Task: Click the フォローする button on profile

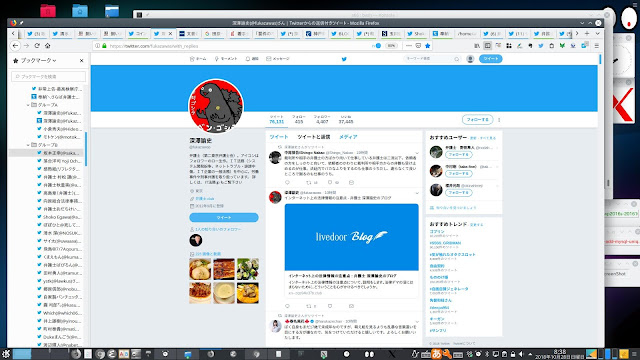Action: pyautogui.click(x=478, y=120)
